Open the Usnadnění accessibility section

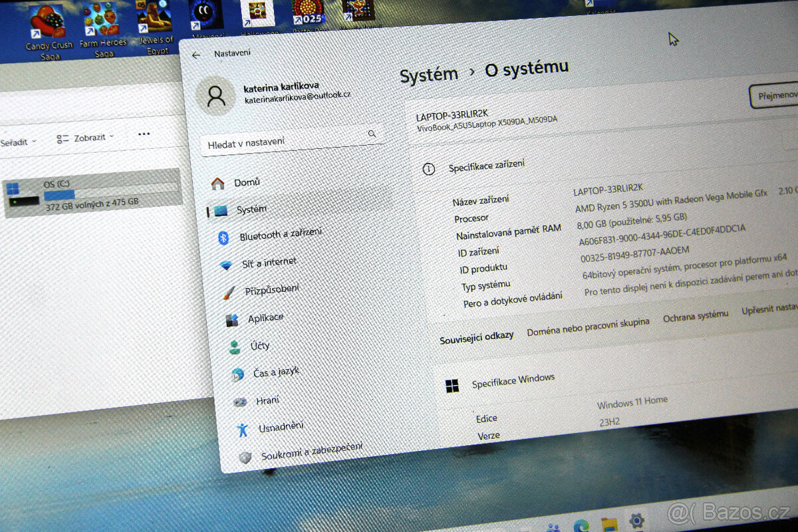point(280,426)
